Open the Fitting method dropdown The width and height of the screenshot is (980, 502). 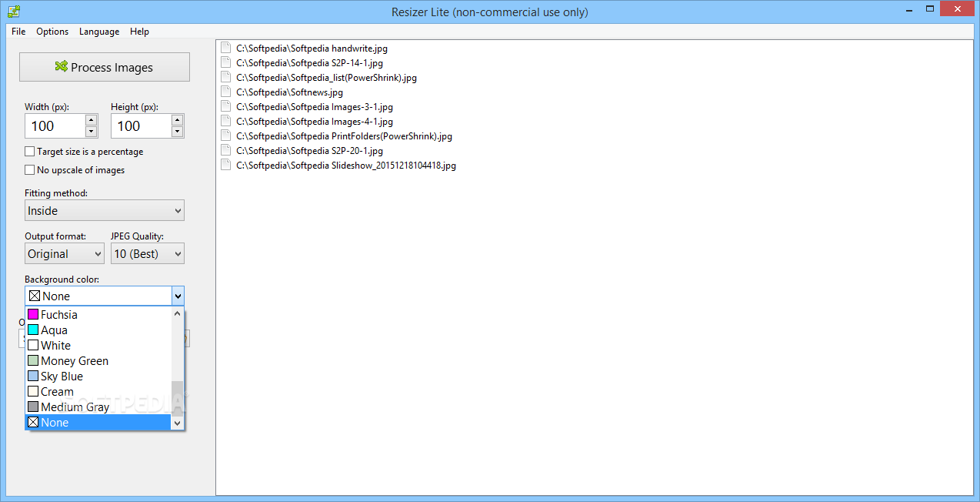[105, 210]
